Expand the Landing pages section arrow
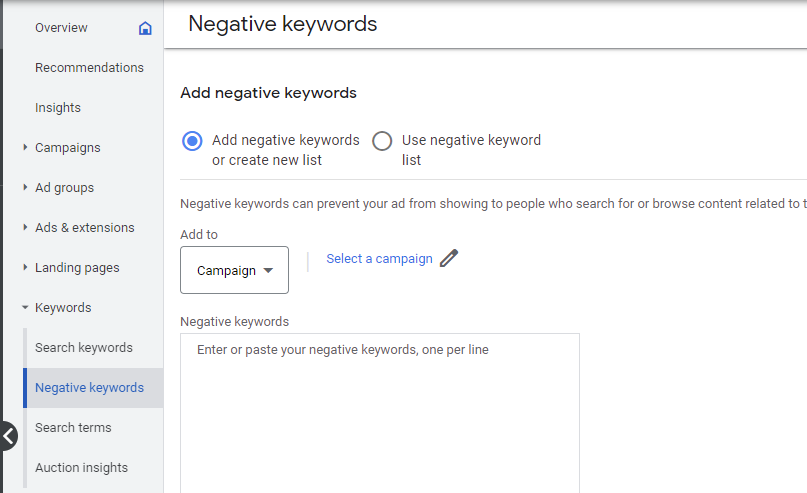The height and width of the screenshot is (493, 807). [x=25, y=267]
